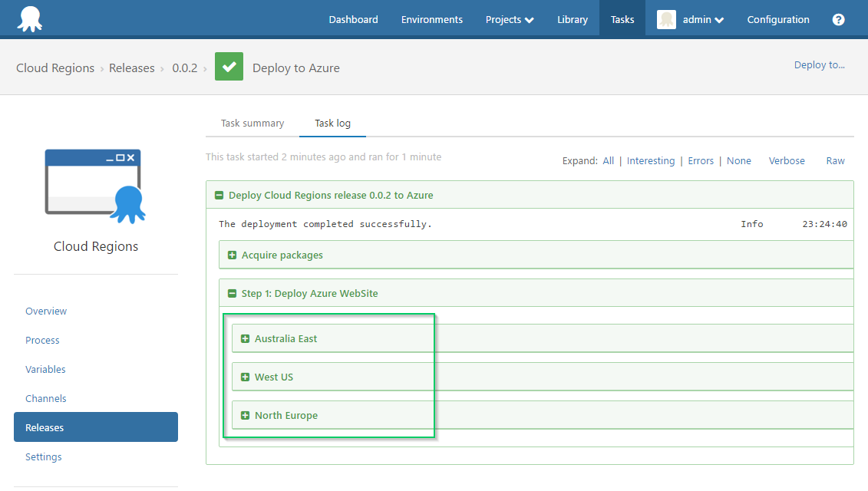Expand All log entries
Image resolution: width=868 pixels, height=491 pixels.
tap(608, 160)
